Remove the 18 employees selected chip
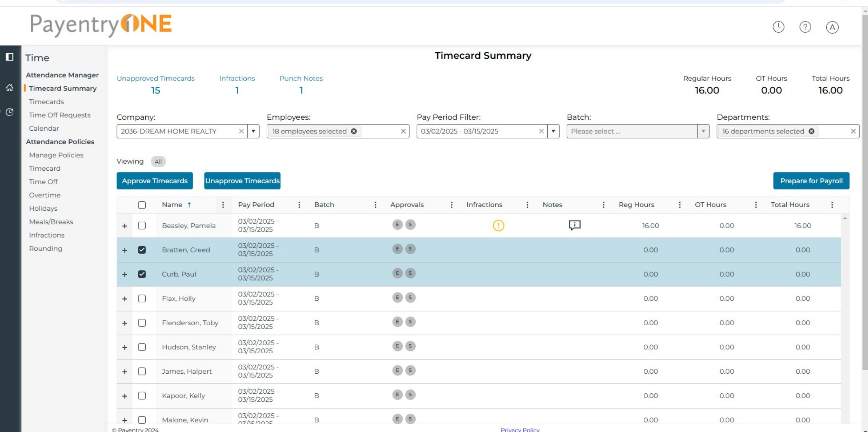 click(x=354, y=131)
